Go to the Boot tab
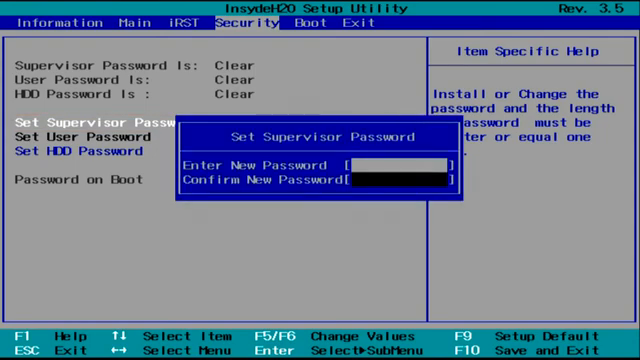This screenshot has width=640, height=360. point(311,23)
